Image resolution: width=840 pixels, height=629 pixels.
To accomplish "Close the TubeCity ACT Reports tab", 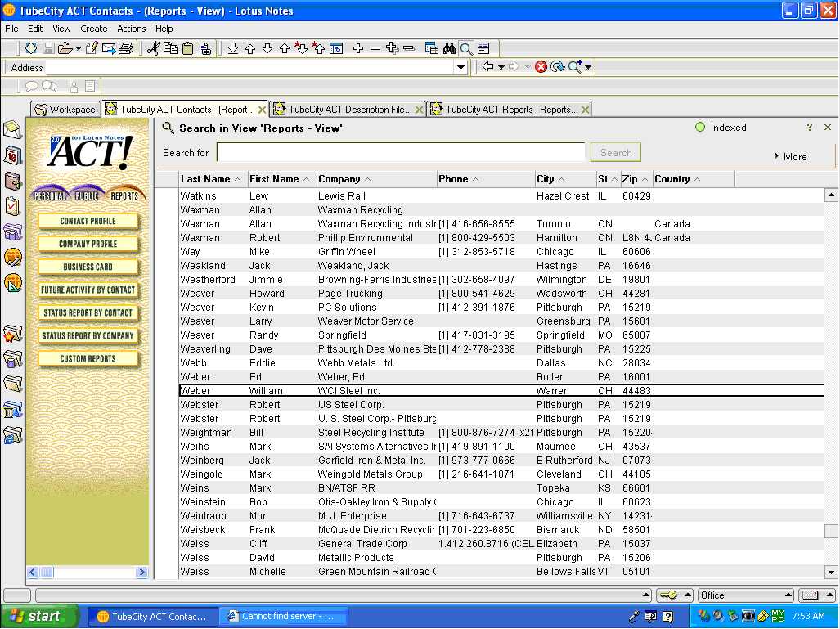I will [x=585, y=110].
